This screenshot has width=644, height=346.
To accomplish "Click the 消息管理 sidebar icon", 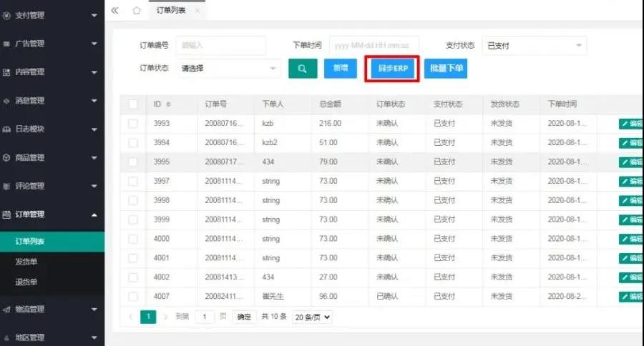I will 6,101.
